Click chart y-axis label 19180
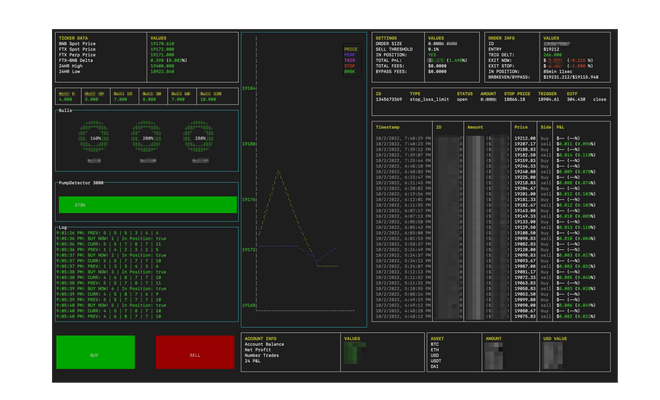Image resolution: width=660 pixels, height=400 pixels. tap(248, 144)
